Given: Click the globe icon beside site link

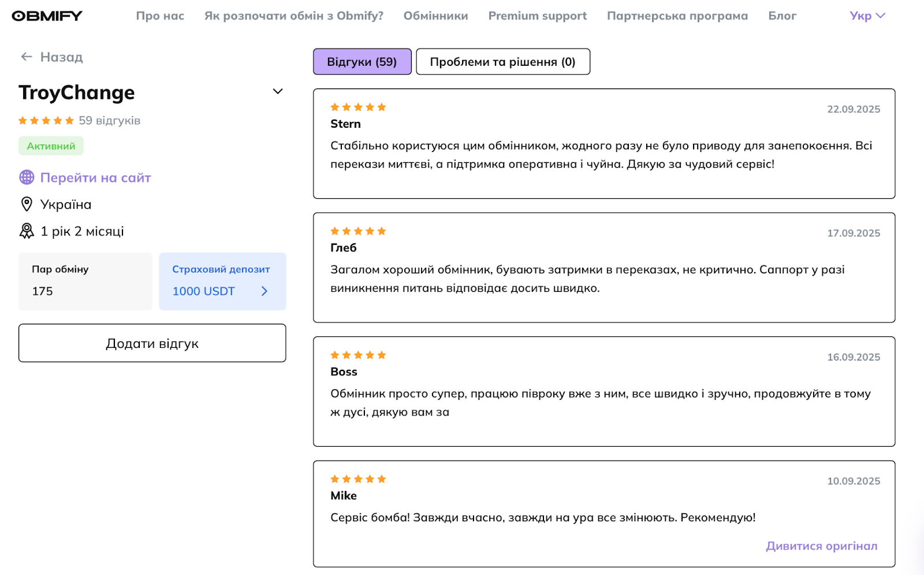Looking at the screenshot, I should (27, 177).
